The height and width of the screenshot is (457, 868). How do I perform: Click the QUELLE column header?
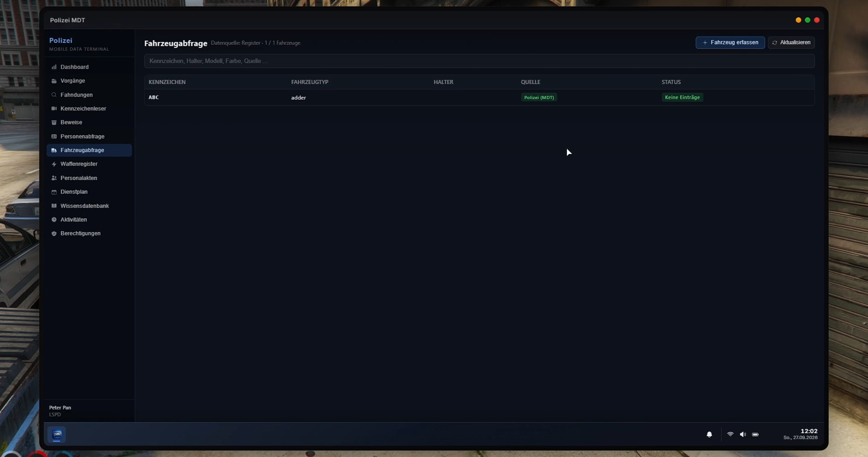(530, 82)
